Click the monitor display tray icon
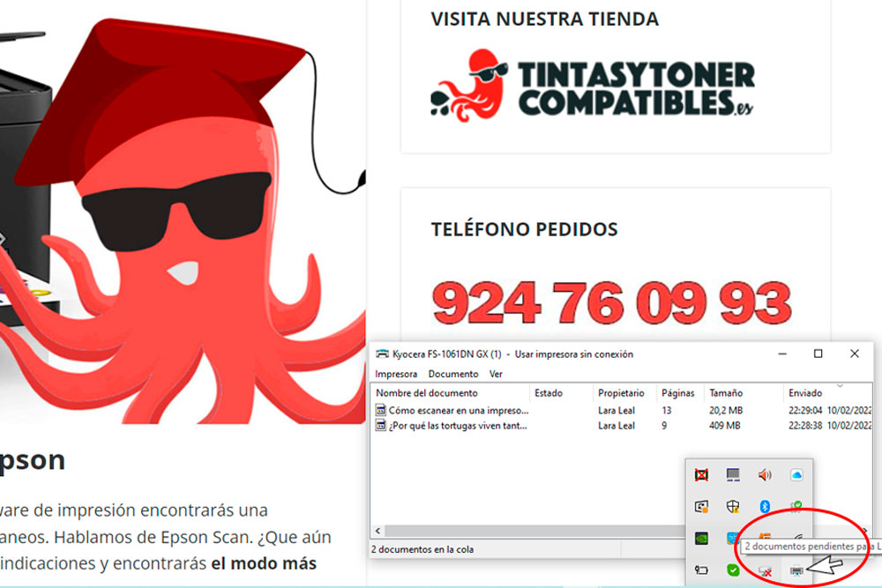This screenshot has height=588, width=882. (733, 475)
